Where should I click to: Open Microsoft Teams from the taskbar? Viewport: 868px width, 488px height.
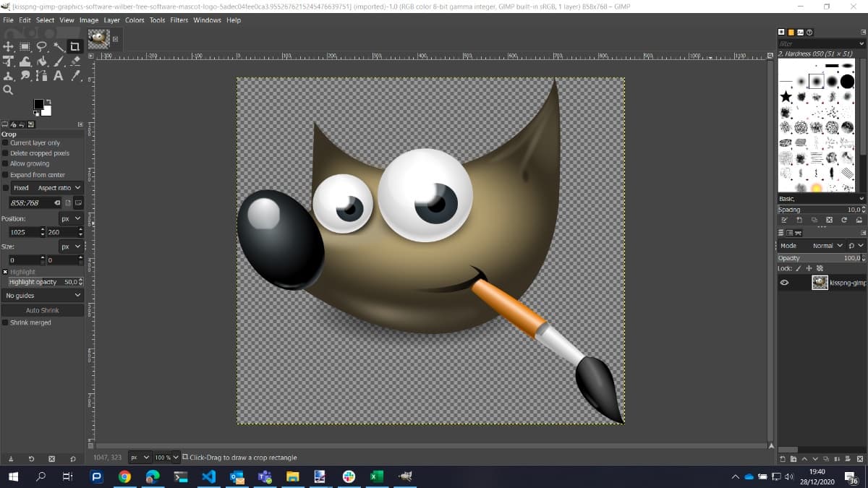pos(265,476)
